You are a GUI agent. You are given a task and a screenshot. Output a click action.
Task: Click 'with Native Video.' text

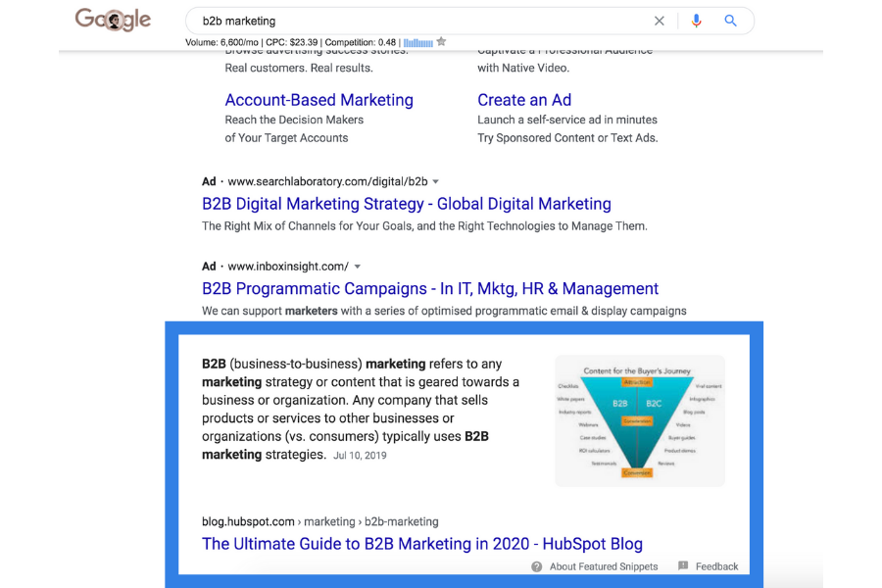(x=523, y=68)
